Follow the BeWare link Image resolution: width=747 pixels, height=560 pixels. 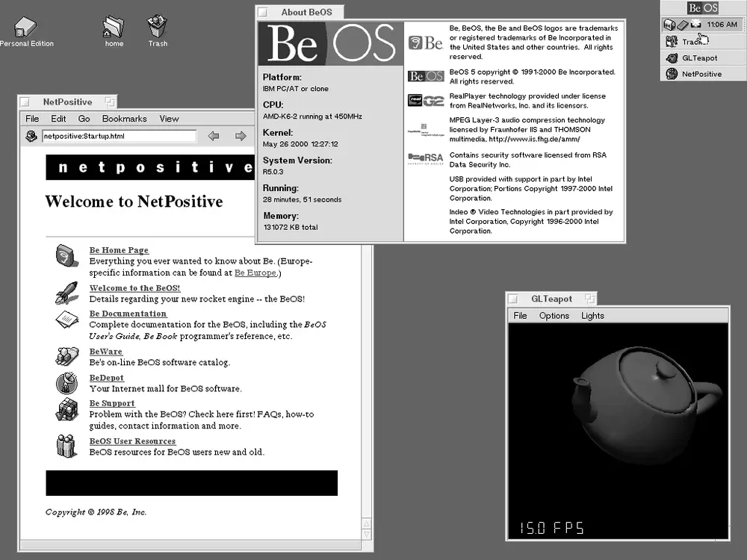point(106,352)
